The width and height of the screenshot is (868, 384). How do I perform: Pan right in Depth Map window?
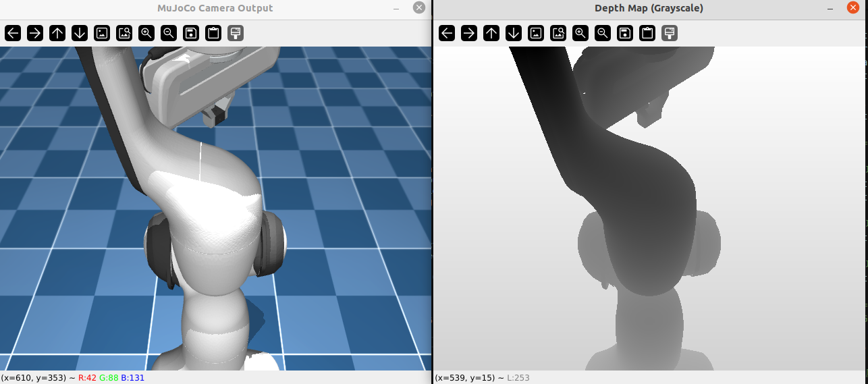point(469,32)
